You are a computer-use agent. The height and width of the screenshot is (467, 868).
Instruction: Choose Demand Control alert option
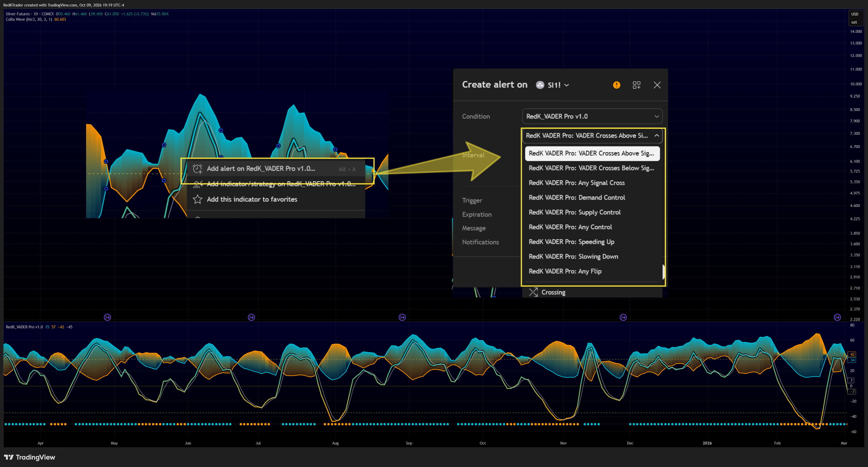pyautogui.click(x=592, y=198)
